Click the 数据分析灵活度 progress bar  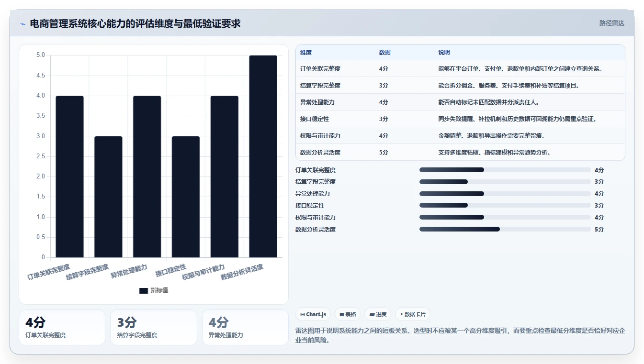click(505, 230)
